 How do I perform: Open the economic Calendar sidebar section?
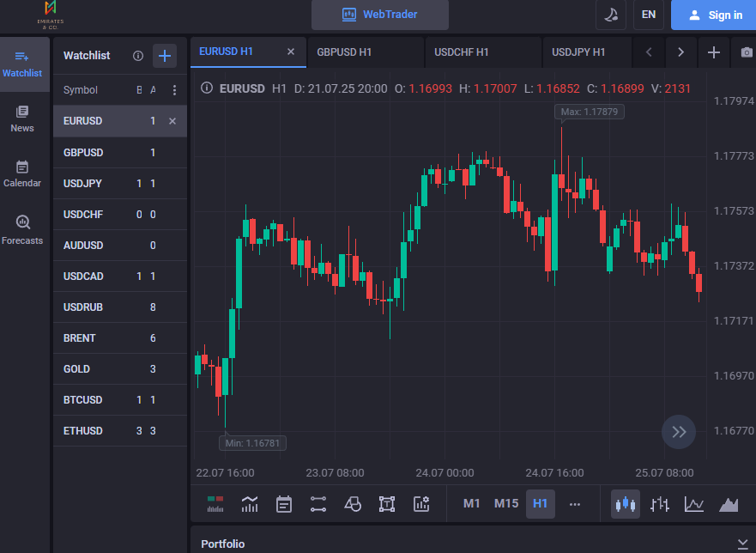(22, 174)
